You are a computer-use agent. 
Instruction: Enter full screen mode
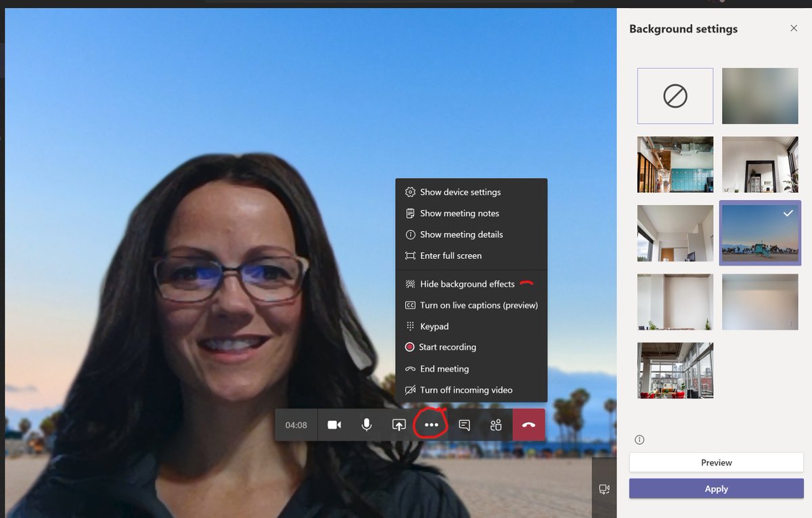[x=450, y=256]
